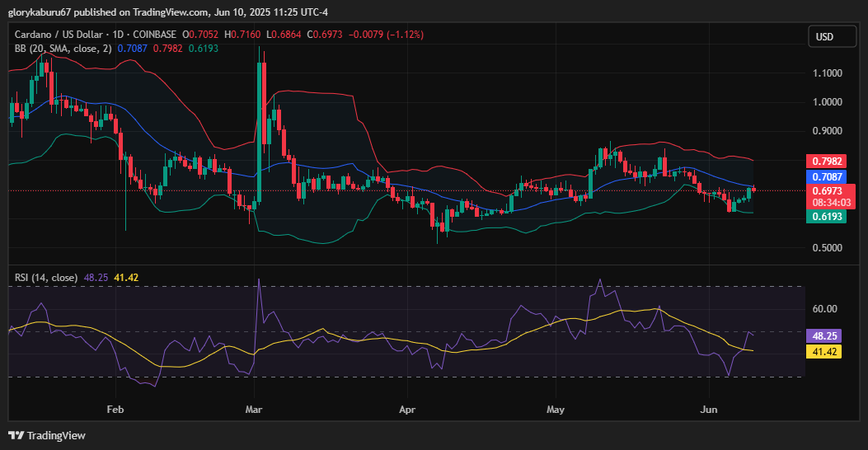Select the RSI (14, close) indicator label

46,278
